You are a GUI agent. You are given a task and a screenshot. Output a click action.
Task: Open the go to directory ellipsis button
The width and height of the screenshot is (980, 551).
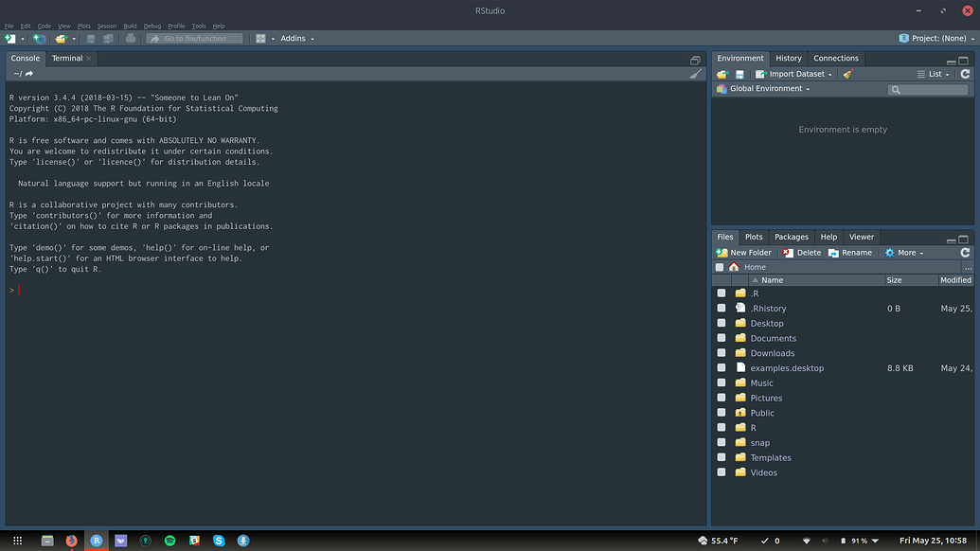click(968, 267)
